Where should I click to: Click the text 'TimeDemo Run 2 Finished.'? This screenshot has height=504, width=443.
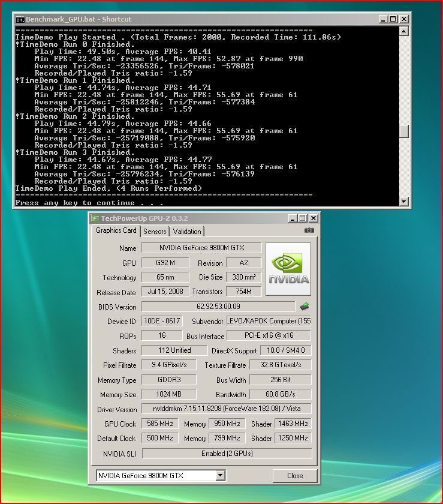click(x=77, y=116)
